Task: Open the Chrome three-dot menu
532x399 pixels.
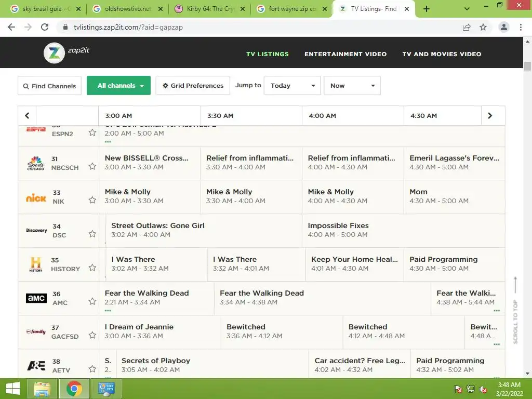Action: click(521, 27)
